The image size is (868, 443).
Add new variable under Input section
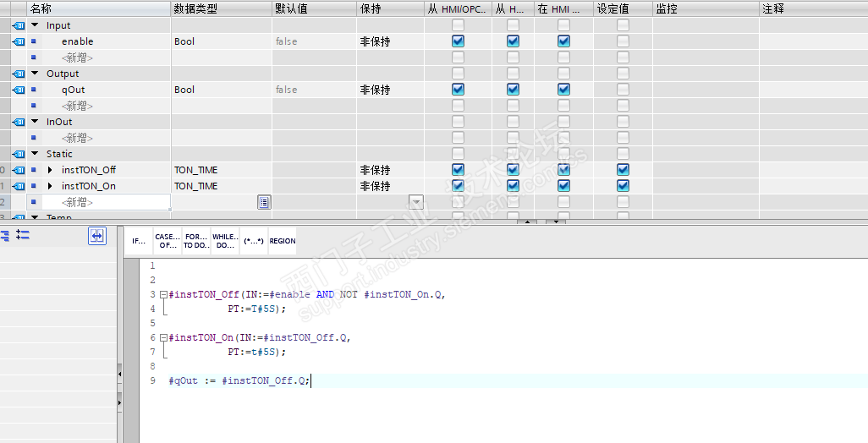click(77, 58)
